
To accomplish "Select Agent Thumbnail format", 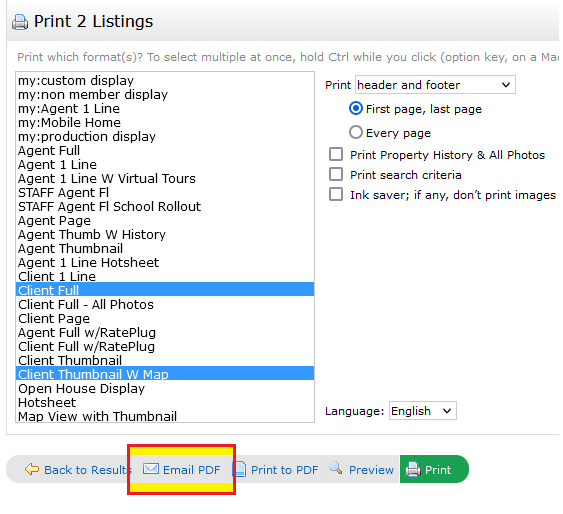I will click(x=165, y=248).
